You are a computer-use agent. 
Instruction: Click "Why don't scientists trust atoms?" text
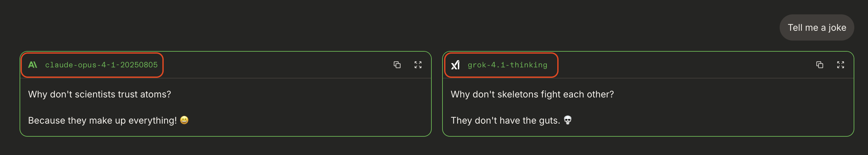tap(99, 94)
